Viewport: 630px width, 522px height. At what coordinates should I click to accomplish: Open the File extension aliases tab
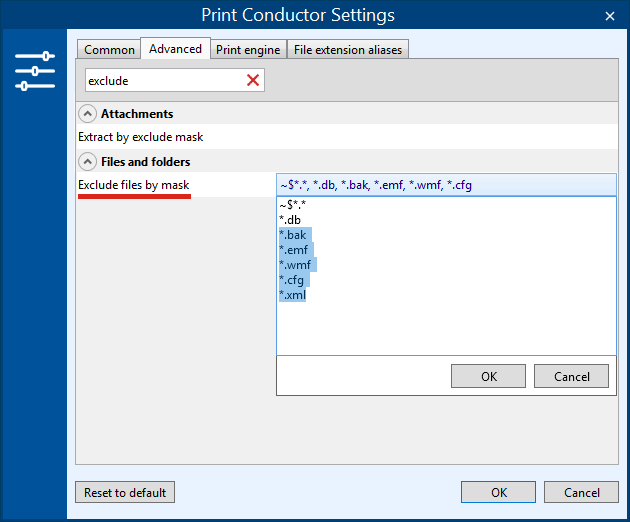(348, 49)
